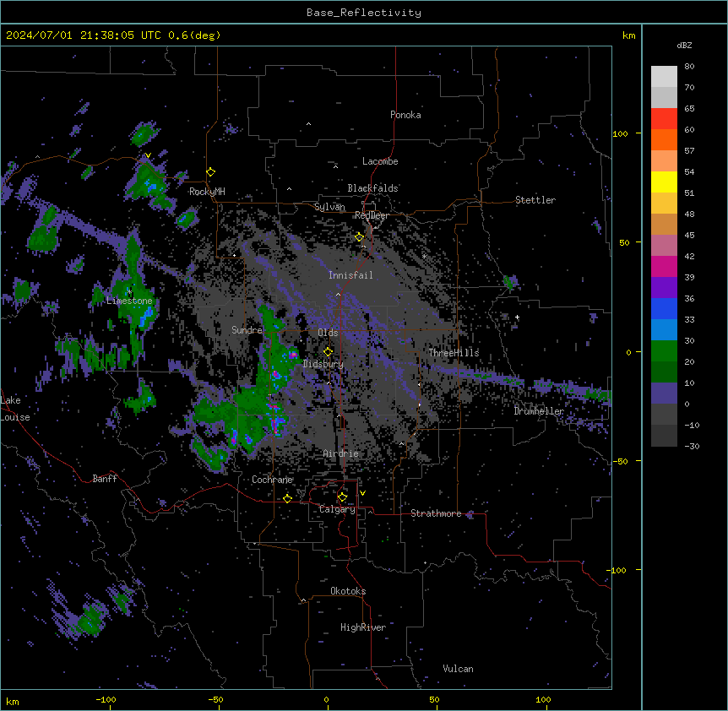Select the RedDeer city label
The width and height of the screenshot is (728, 711).
pyautogui.click(x=372, y=215)
